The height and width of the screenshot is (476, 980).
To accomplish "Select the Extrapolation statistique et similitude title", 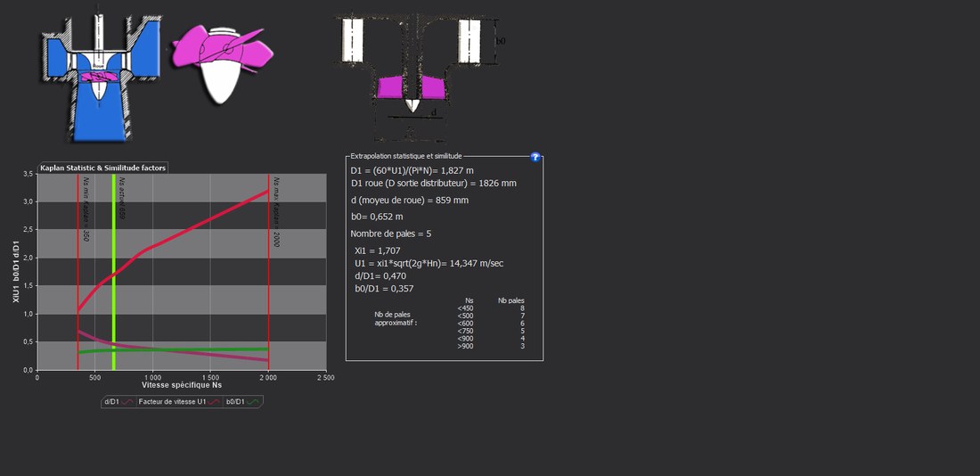I will [406, 156].
